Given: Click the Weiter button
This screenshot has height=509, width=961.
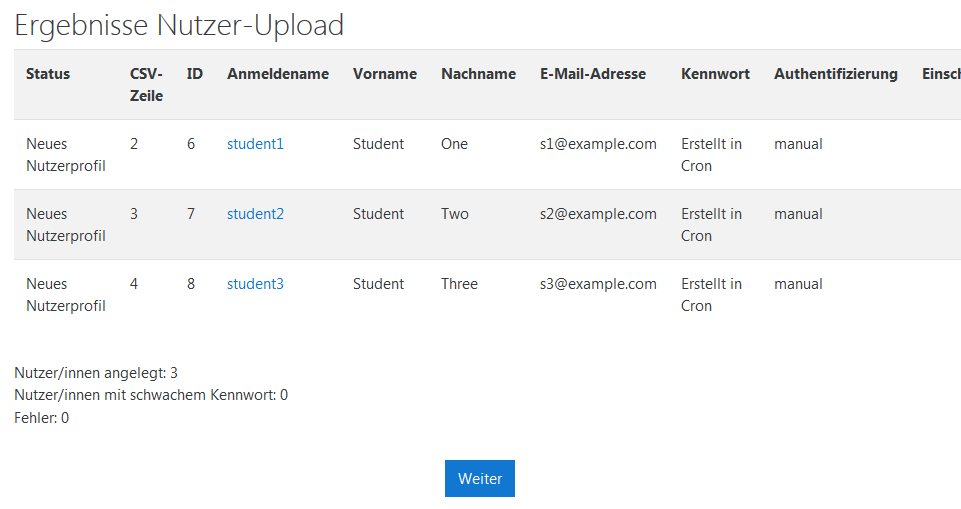Looking at the screenshot, I should (x=480, y=479).
